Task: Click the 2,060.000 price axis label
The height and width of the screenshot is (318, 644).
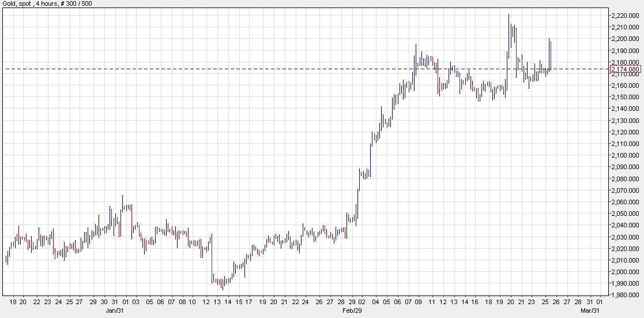Action: coord(625,202)
